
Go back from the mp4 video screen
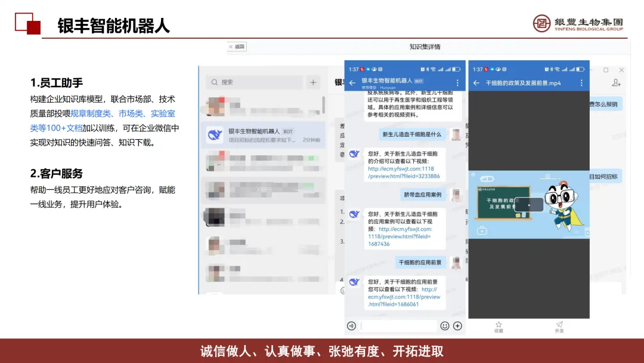tap(476, 83)
